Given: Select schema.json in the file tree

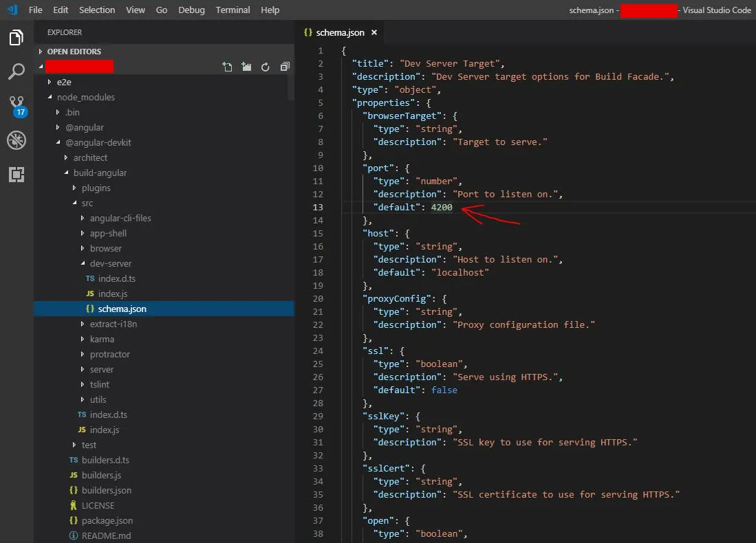Looking at the screenshot, I should tap(164, 309).
